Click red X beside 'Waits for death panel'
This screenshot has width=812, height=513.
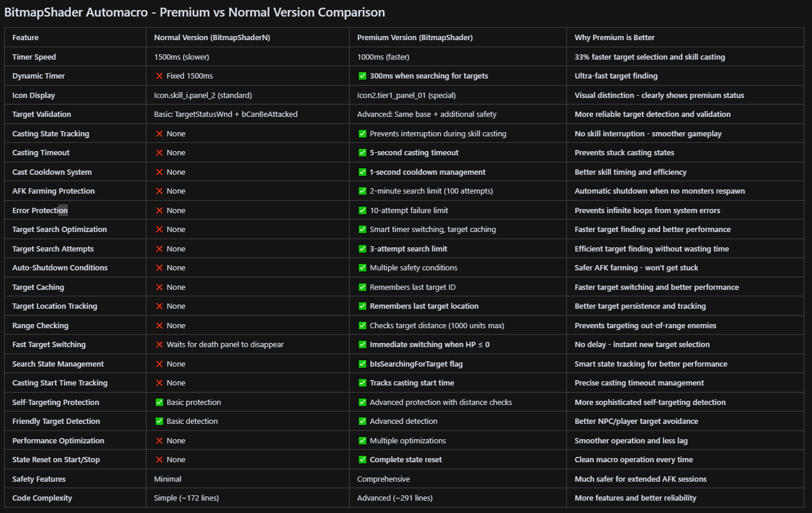pos(159,345)
